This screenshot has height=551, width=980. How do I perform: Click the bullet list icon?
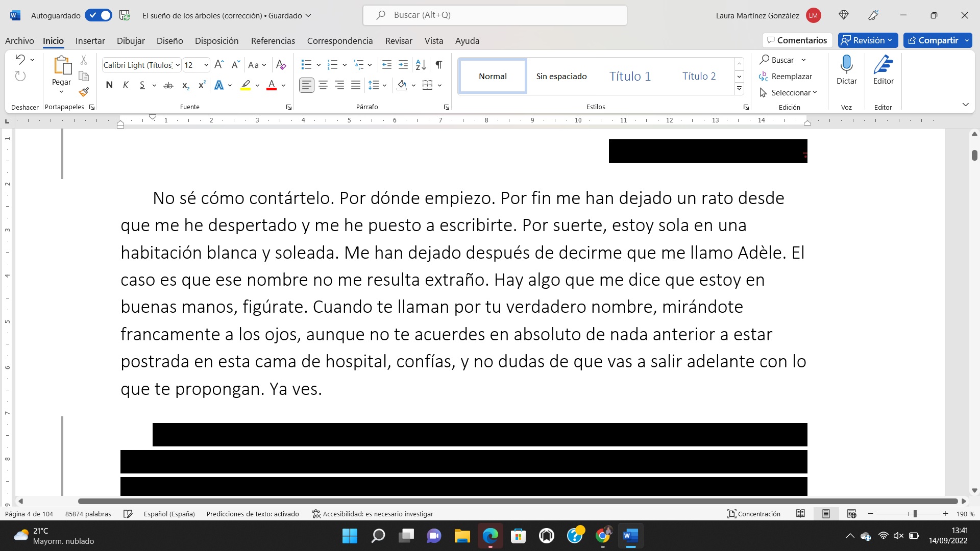pos(306,65)
